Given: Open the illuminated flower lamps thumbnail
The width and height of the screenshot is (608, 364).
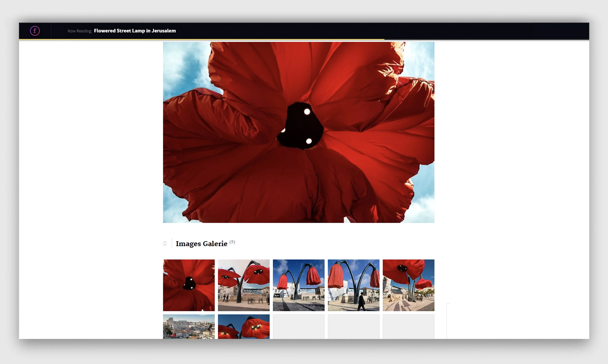Looking at the screenshot, I should coord(243,326).
